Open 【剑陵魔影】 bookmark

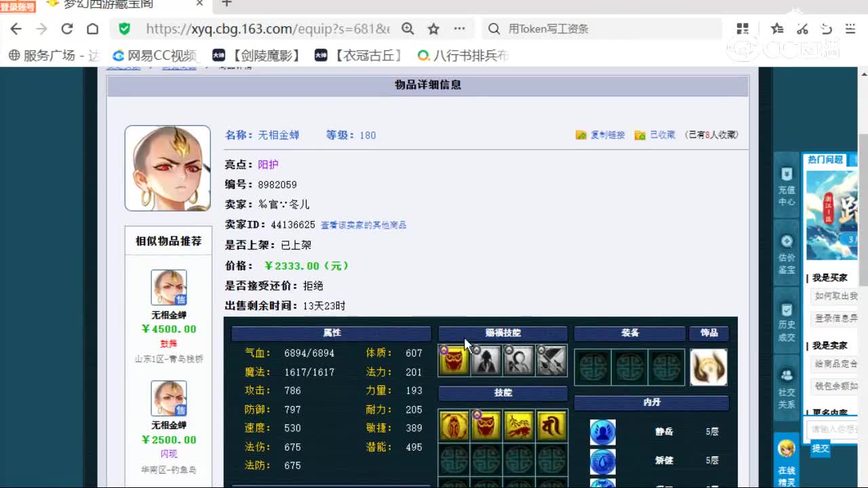point(256,56)
